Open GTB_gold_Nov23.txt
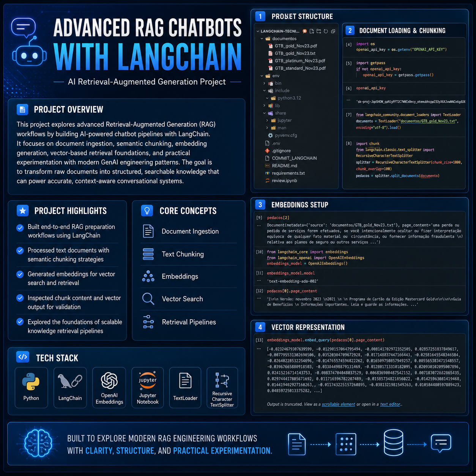Viewport: 476px width, 476px height. pos(292,54)
